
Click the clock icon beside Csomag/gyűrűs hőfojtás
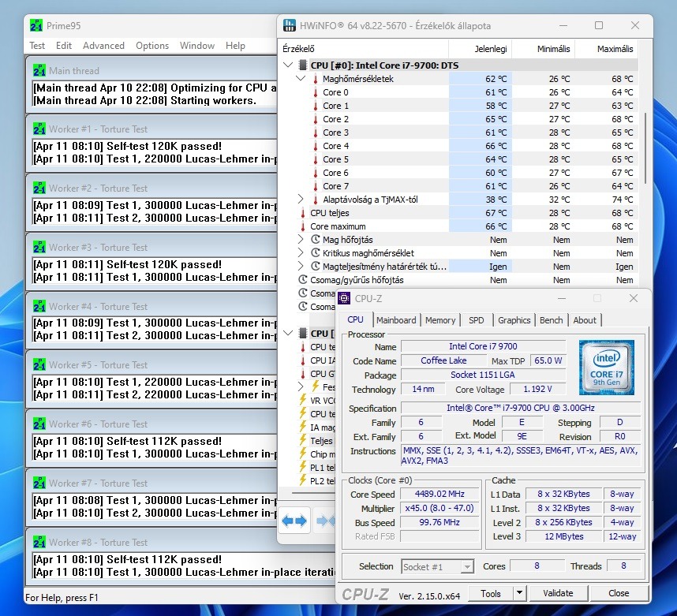tap(303, 280)
